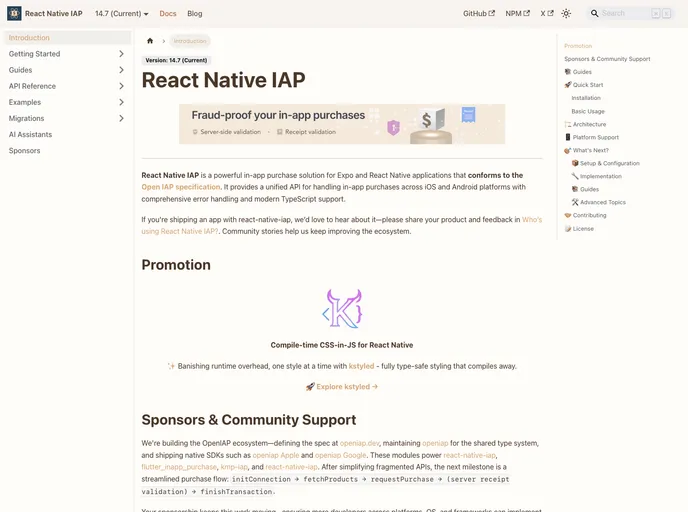Follow openiap Google link
This screenshot has height=512, width=688.
(340, 455)
